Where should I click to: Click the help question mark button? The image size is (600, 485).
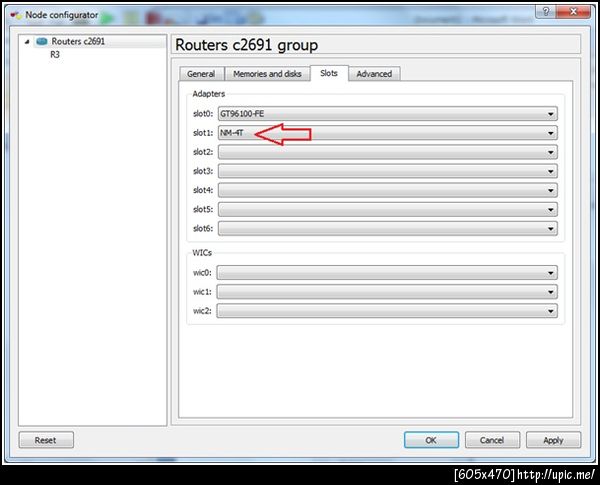[x=546, y=12]
